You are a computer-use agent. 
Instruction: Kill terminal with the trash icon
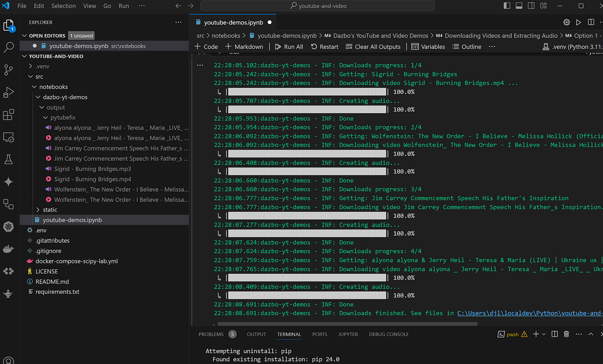click(x=566, y=334)
